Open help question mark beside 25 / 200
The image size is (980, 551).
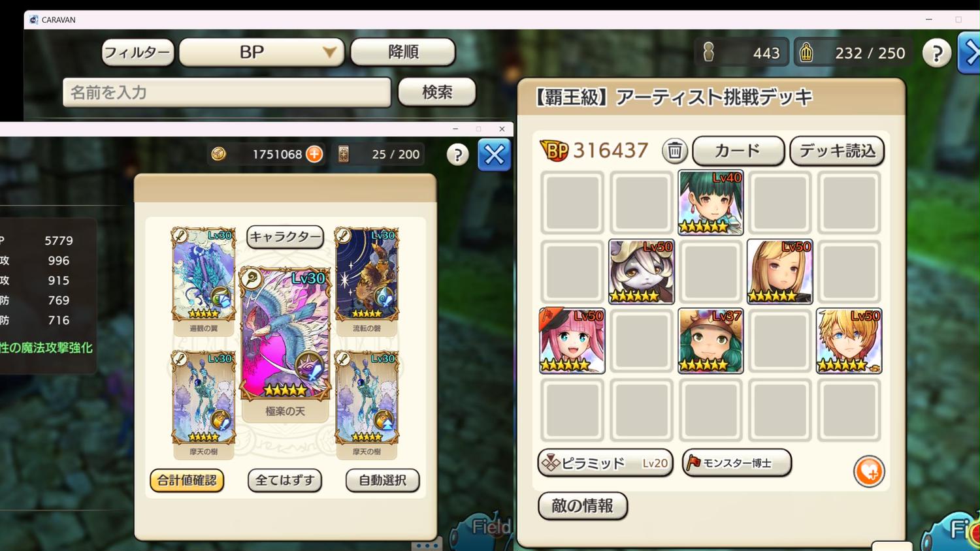[x=457, y=155]
